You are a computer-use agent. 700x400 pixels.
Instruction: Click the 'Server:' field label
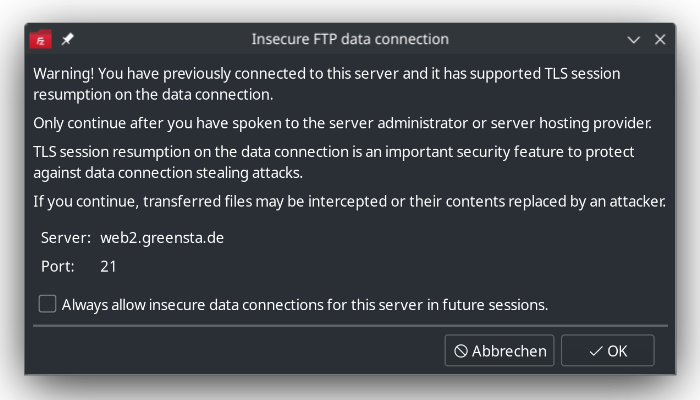tap(66, 238)
